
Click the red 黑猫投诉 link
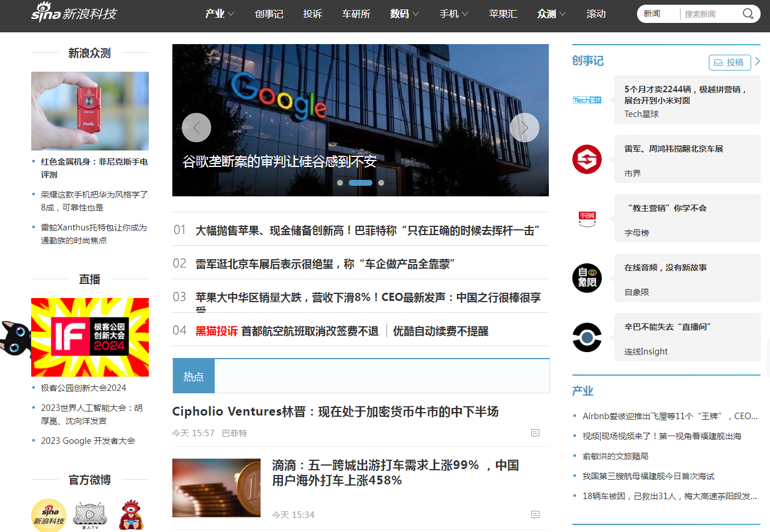(216, 331)
